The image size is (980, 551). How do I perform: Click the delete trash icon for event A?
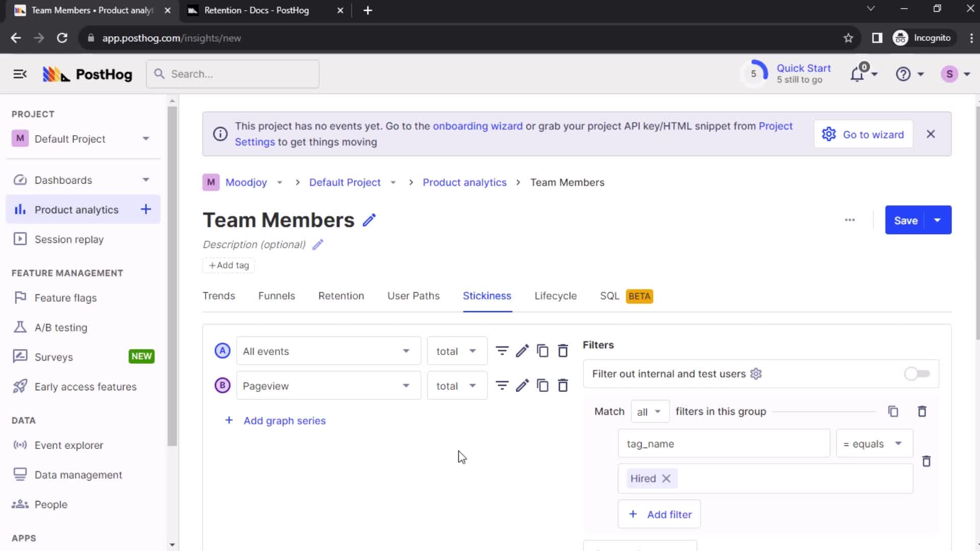[x=563, y=350]
